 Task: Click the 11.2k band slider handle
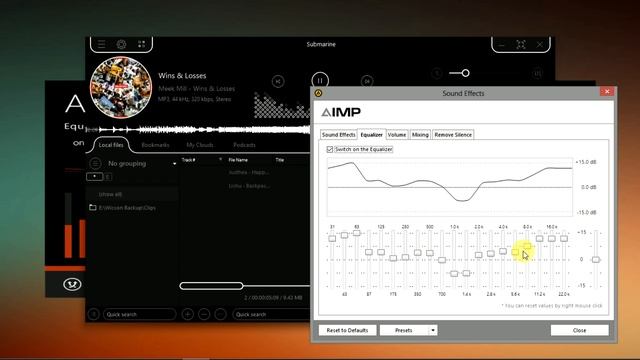tap(540, 238)
